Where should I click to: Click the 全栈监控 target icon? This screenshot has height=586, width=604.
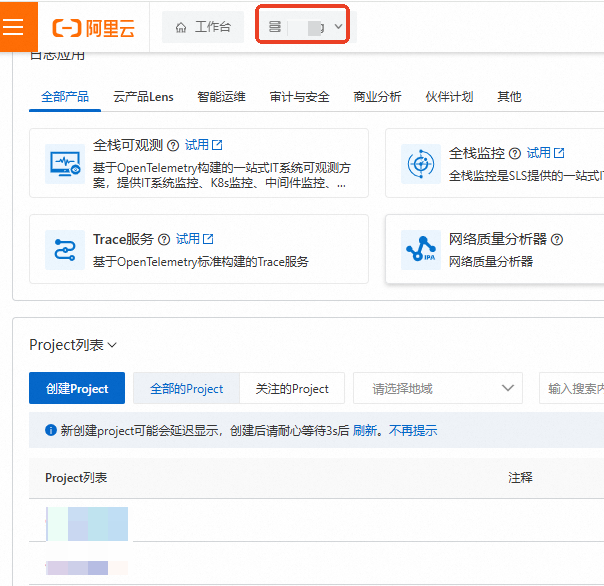pyautogui.click(x=421, y=164)
